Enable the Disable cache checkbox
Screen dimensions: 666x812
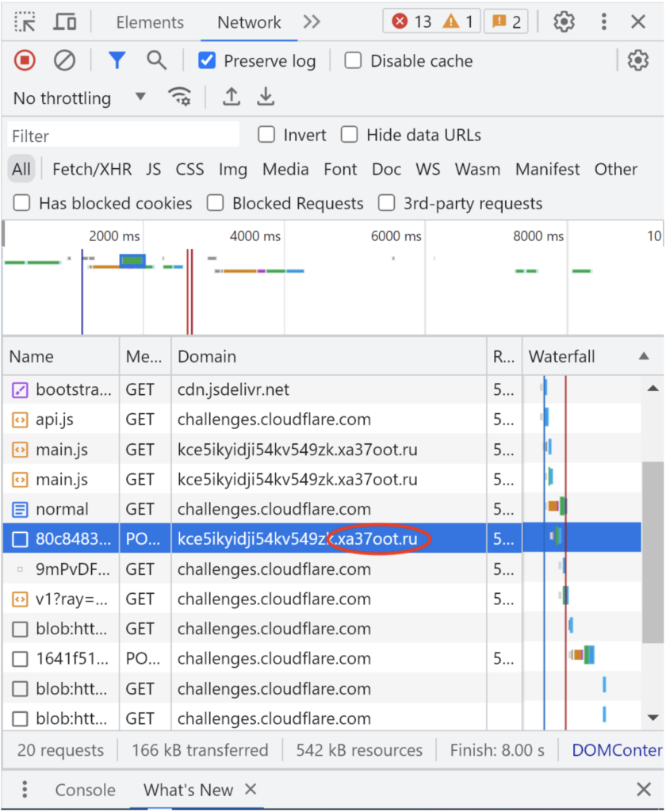click(352, 60)
